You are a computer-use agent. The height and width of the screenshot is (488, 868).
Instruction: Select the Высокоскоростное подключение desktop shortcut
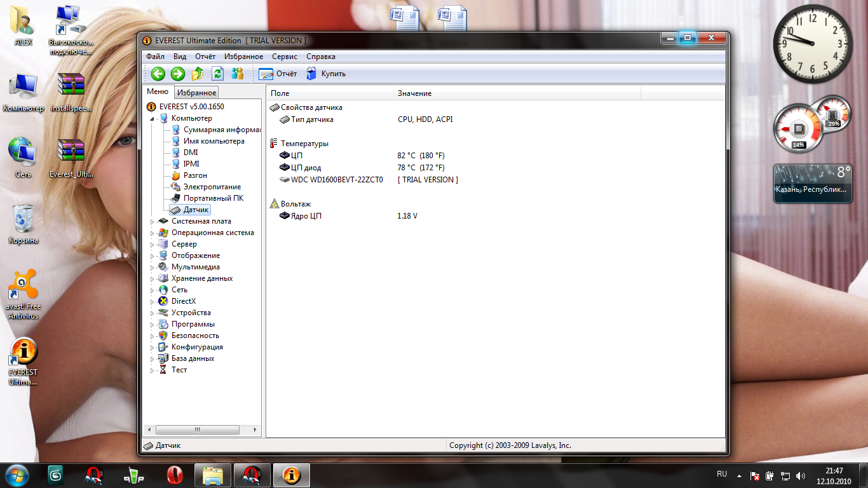point(71,29)
